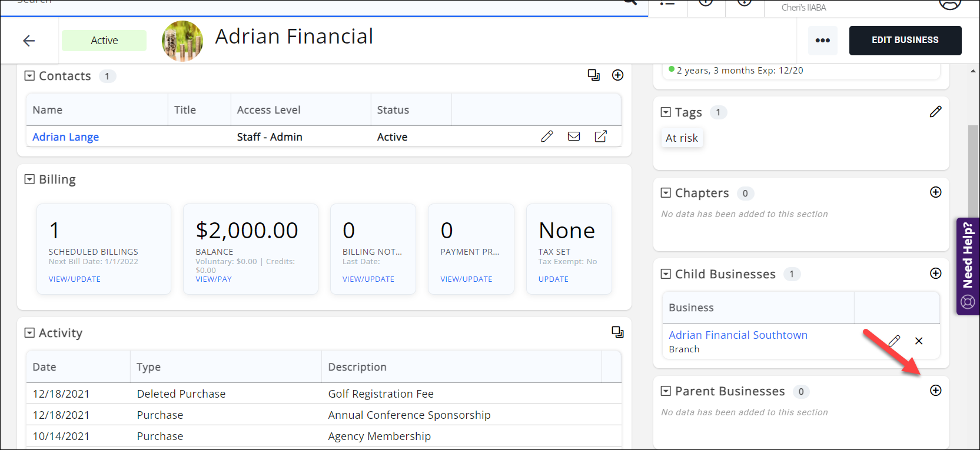980x450 pixels.
Task: Edit Adrian Lange contact with pencil icon
Action: [x=547, y=136]
